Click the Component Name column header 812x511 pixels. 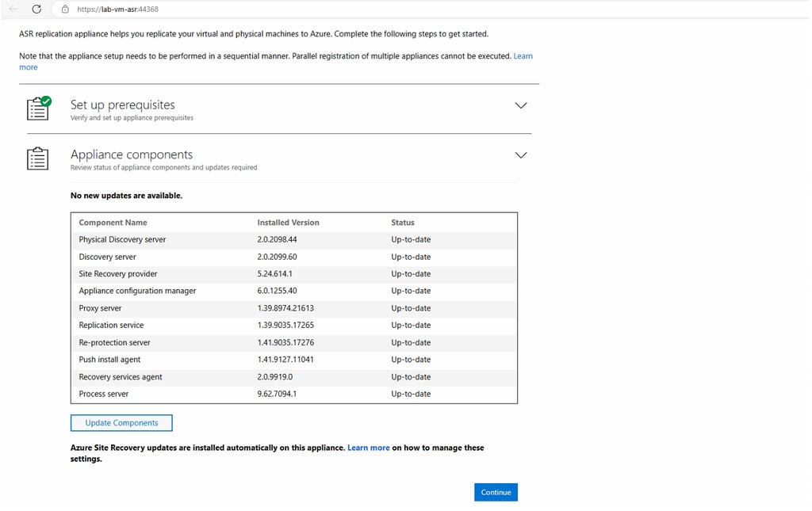pos(113,223)
